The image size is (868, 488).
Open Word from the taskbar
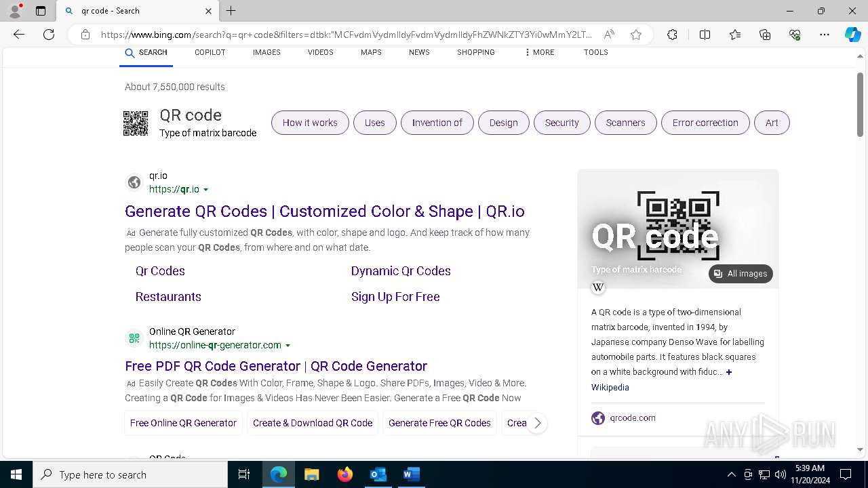pyautogui.click(x=411, y=474)
